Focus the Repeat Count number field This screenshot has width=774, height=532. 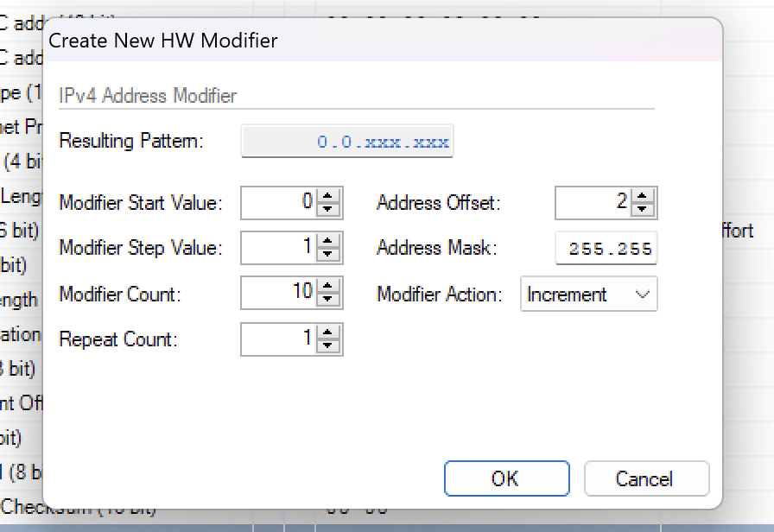point(278,339)
